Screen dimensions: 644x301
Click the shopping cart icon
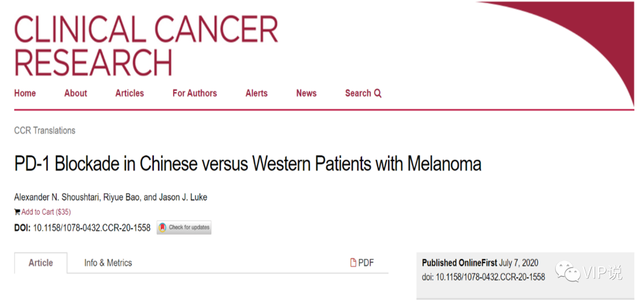coord(17,212)
